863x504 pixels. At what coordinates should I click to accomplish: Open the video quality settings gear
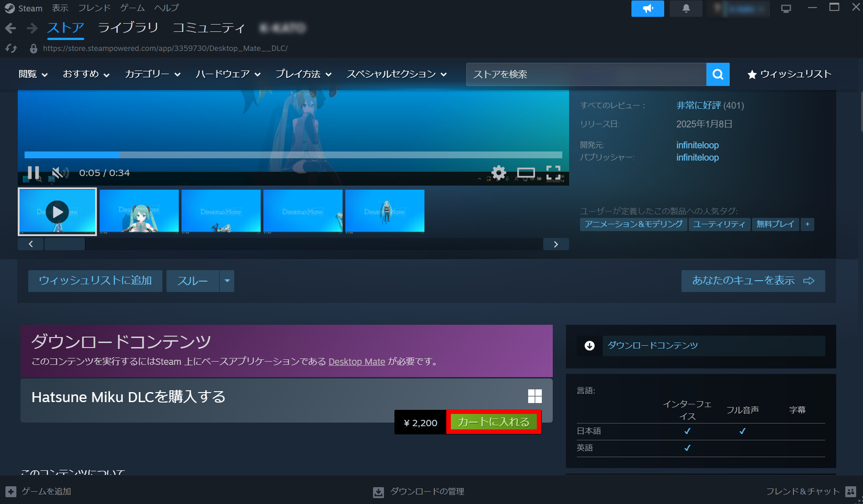point(499,173)
